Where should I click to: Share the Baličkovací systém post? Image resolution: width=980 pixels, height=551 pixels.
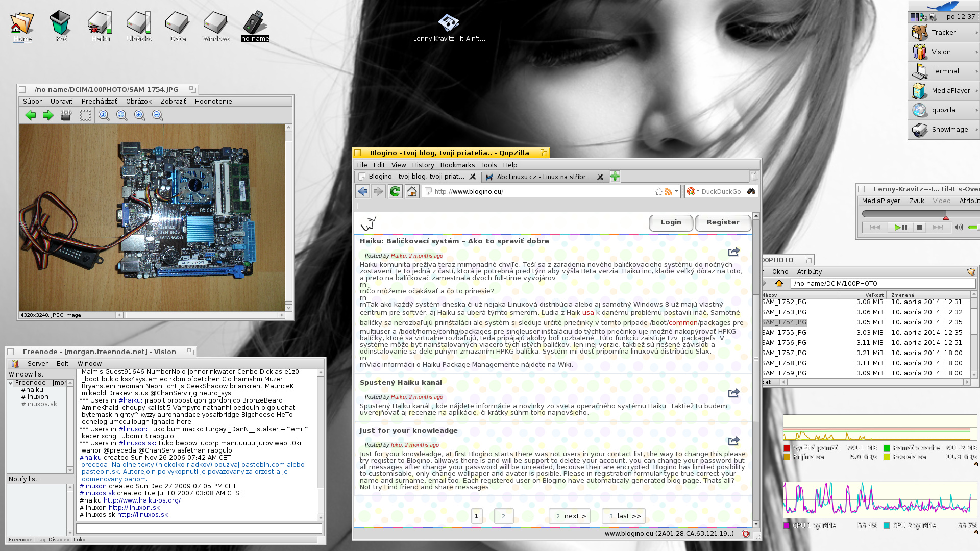[733, 252]
